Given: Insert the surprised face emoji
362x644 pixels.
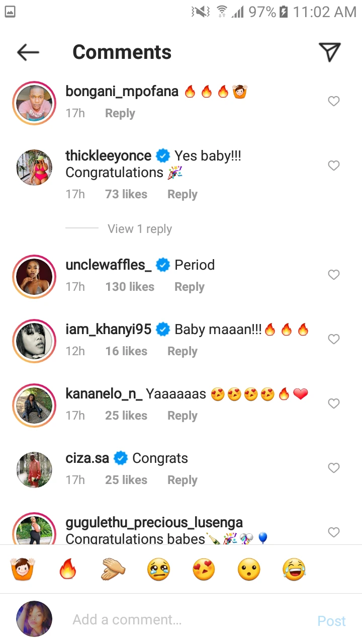Looking at the screenshot, I should [x=249, y=570].
